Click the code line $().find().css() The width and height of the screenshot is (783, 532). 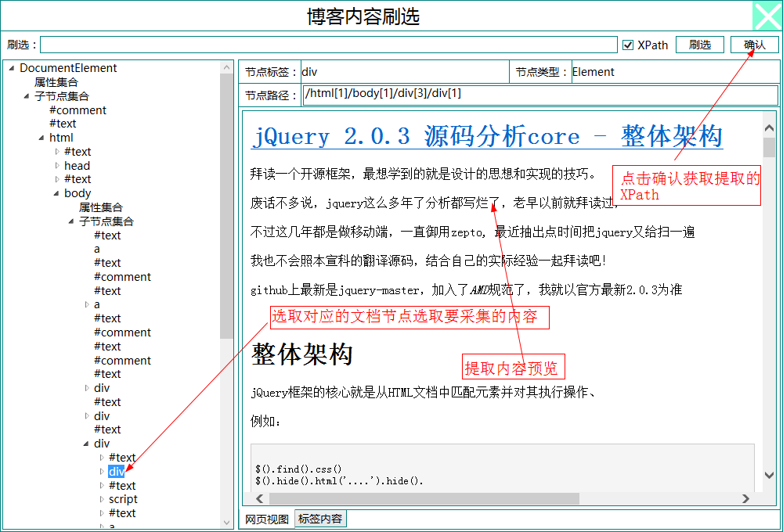[x=298, y=469]
